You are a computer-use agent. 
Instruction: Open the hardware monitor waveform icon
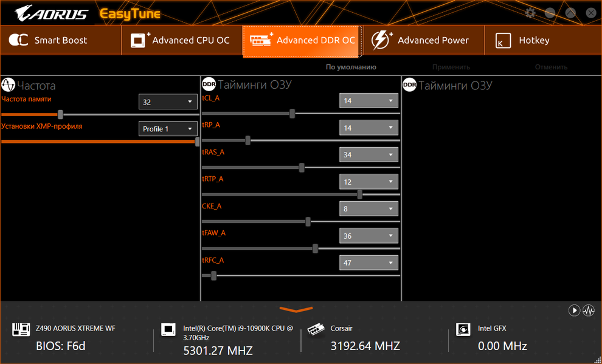pos(589,311)
